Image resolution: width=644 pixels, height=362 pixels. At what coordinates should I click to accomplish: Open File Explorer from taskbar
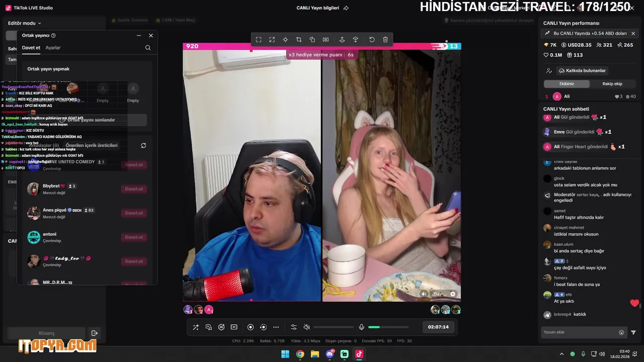pyautogui.click(x=314, y=354)
